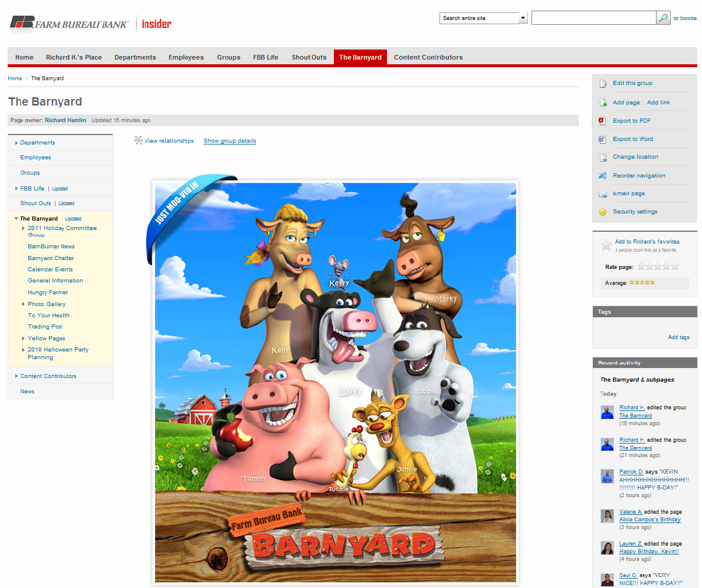Viewport: 702px width, 588px height.
Task: Open the Search entire site dropdown
Action: tap(523, 18)
